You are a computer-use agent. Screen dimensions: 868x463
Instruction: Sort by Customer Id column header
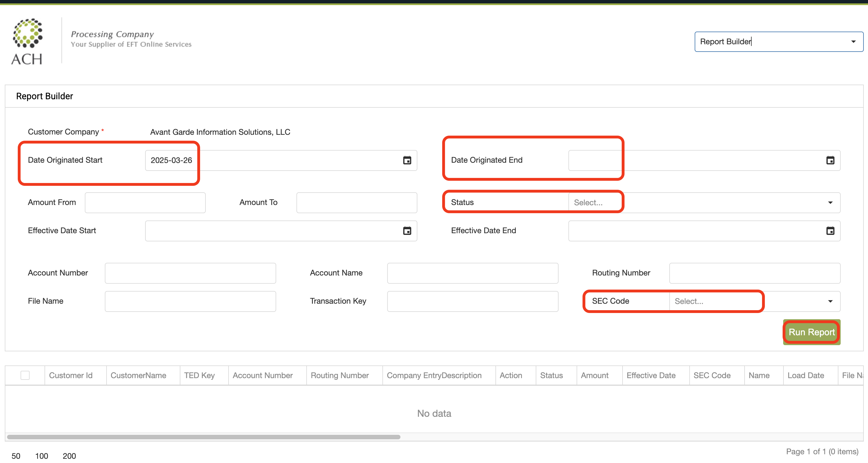point(71,375)
